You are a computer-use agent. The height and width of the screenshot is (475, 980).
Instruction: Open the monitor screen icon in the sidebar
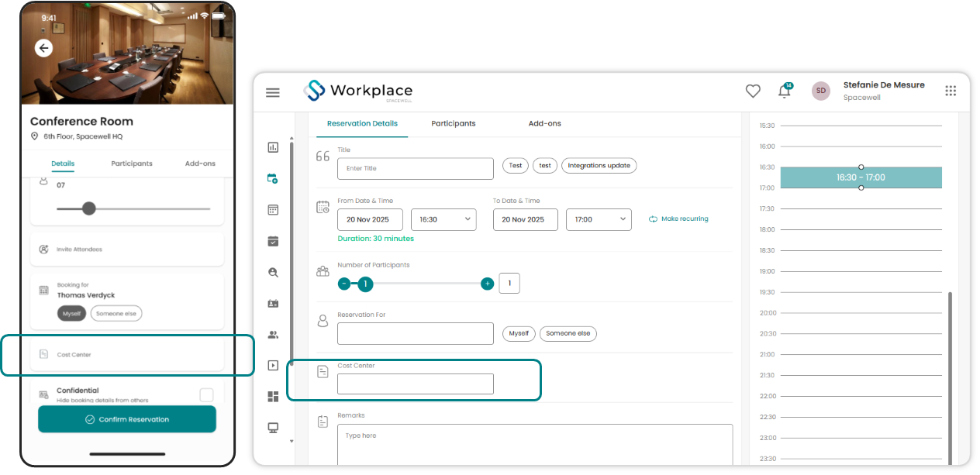(273, 428)
